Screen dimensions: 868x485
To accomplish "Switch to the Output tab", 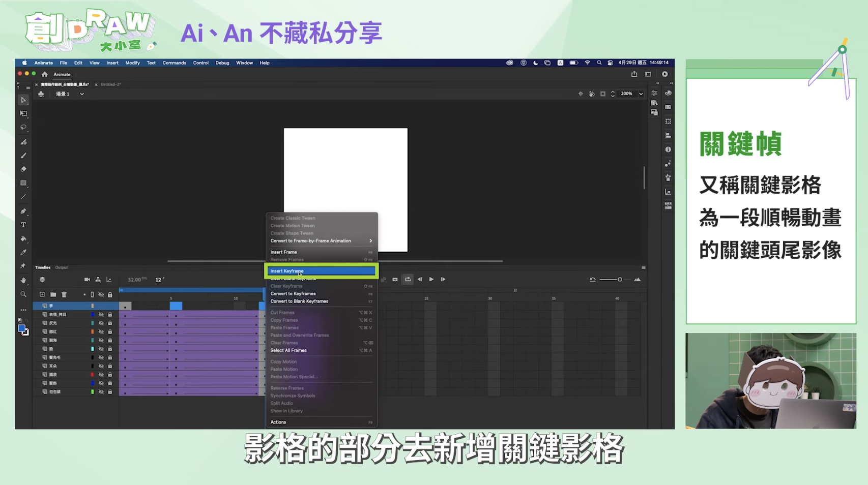I will [61, 267].
